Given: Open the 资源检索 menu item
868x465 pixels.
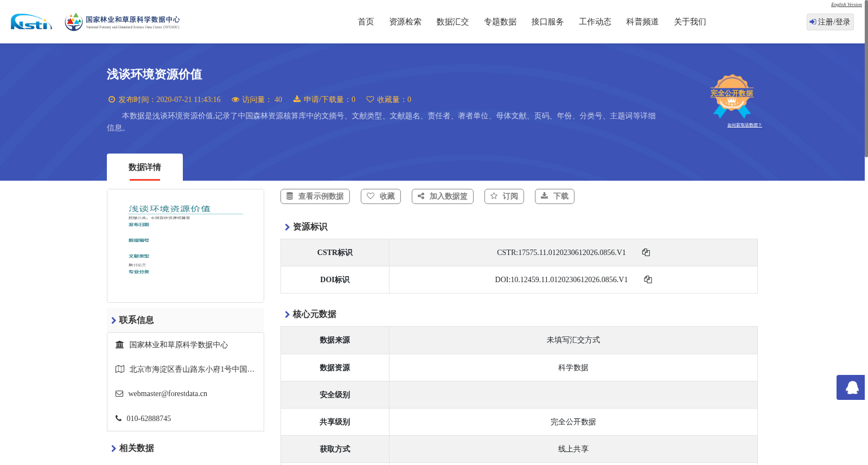Looking at the screenshot, I should [x=405, y=22].
